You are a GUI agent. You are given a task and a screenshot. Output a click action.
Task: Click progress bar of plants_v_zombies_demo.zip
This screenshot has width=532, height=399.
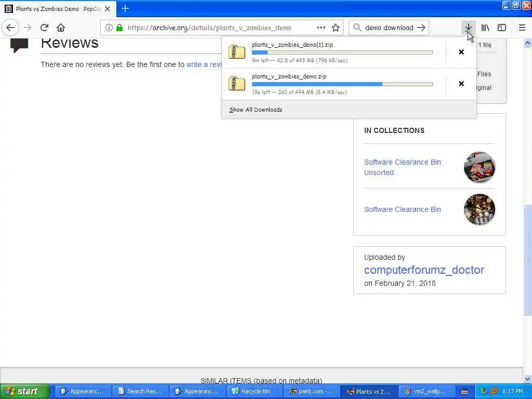tap(342, 84)
